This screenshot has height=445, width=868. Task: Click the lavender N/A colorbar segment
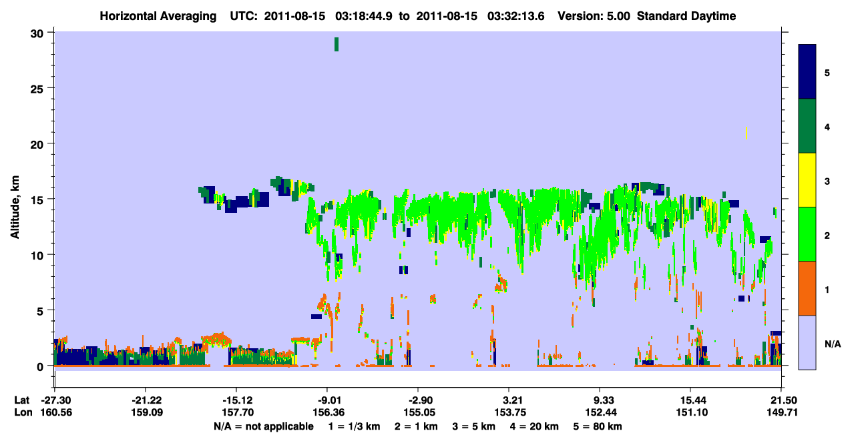pos(807,342)
